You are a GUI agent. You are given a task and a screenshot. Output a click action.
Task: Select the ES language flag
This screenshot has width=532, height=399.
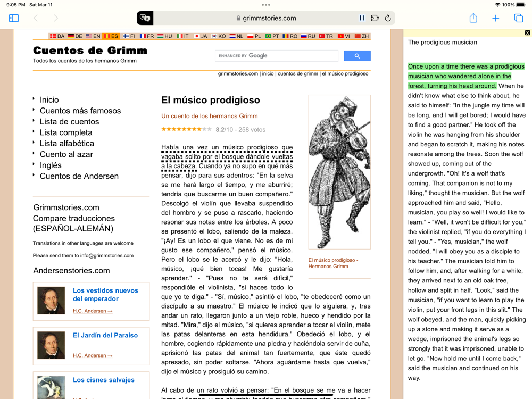pos(111,36)
